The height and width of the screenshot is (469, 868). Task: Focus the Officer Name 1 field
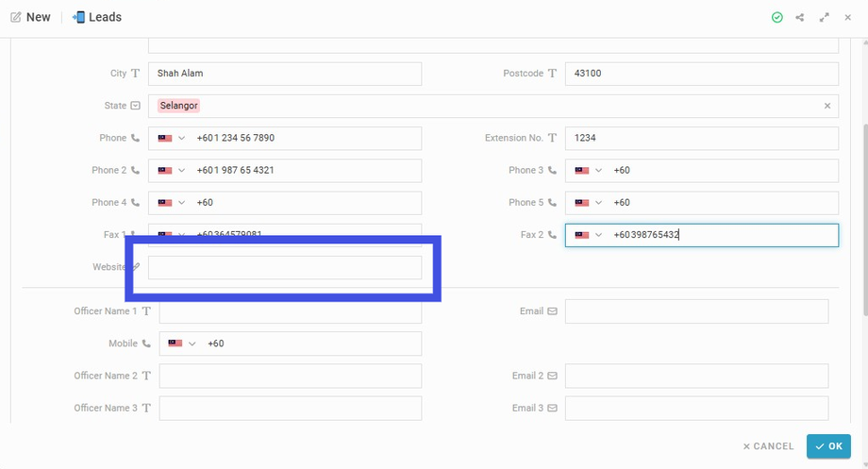tap(290, 311)
